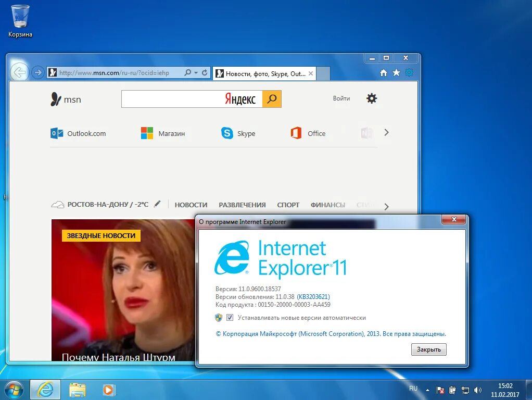532x400 pixels.
Task: Click the Войти sign-in link
Action: click(x=341, y=98)
